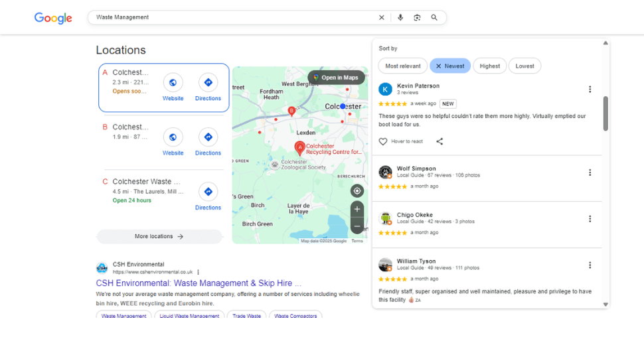Click the cshenvironmental.co.uk URL
This screenshot has width=644, height=343.
pyautogui.click(x=153, y=272)
